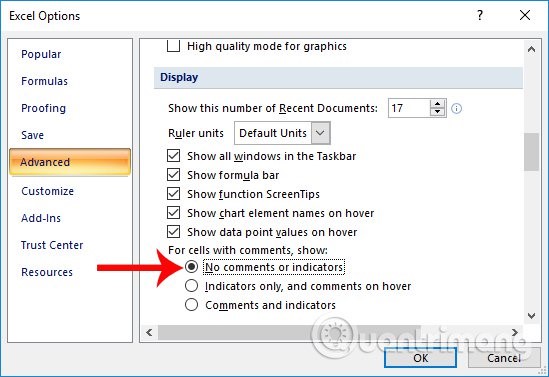Decrease Recent Documents number with down arrow

click(437, 112)
